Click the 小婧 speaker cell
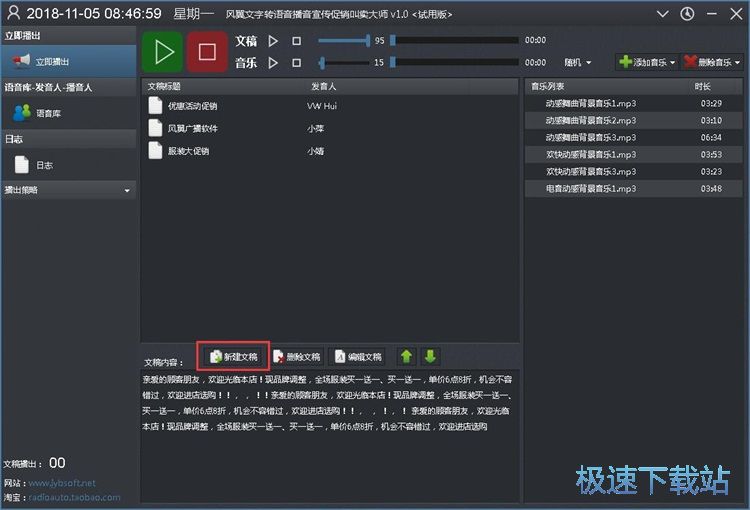 tap(316, 151)
